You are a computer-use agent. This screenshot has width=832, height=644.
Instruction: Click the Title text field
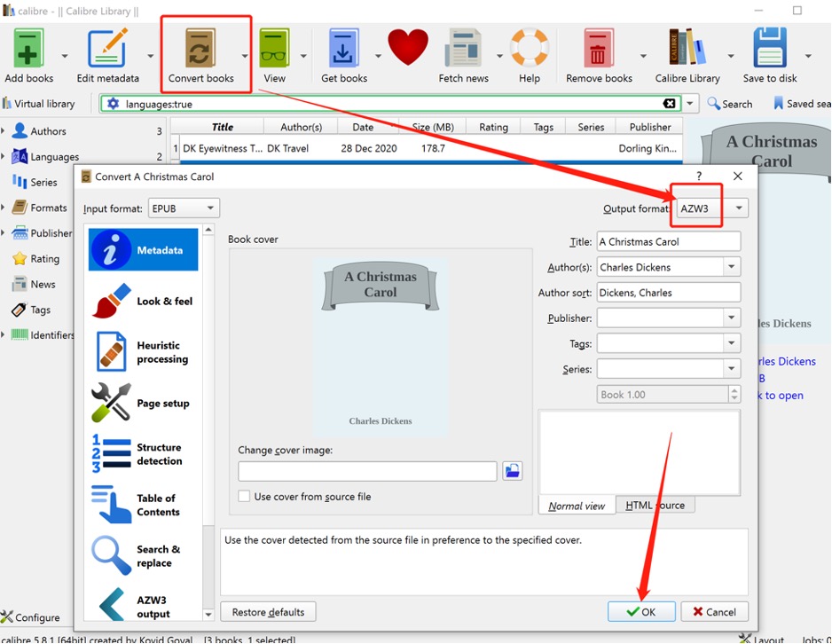667,241
